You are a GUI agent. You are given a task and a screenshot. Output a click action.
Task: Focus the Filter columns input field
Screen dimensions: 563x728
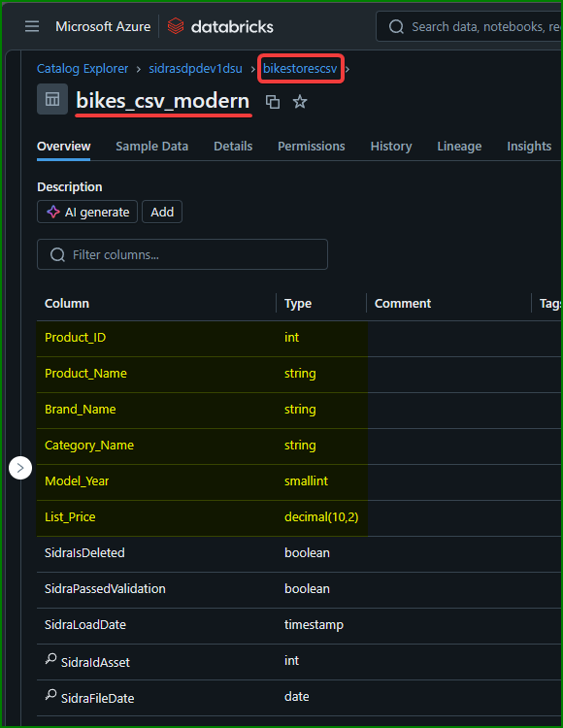click(x=182, y=254)
